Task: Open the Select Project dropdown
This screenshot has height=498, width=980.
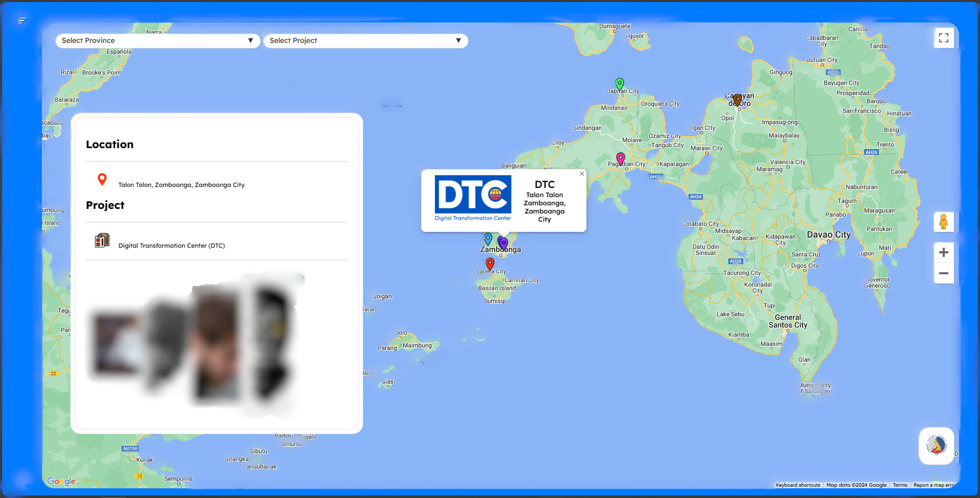Action: [x=365, y=41]
